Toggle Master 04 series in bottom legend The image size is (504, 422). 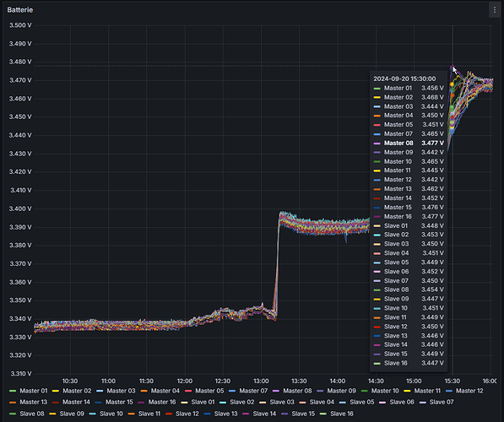[165, 391]
